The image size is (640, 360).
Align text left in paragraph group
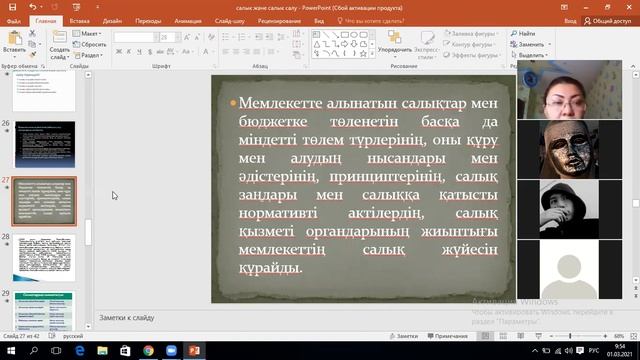[x=226, y=52]
